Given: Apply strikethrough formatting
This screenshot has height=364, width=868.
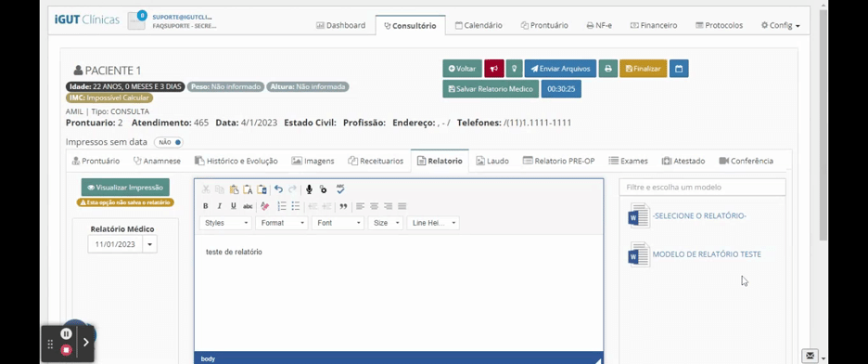Looking at the screenshot, I should point(248,206).
